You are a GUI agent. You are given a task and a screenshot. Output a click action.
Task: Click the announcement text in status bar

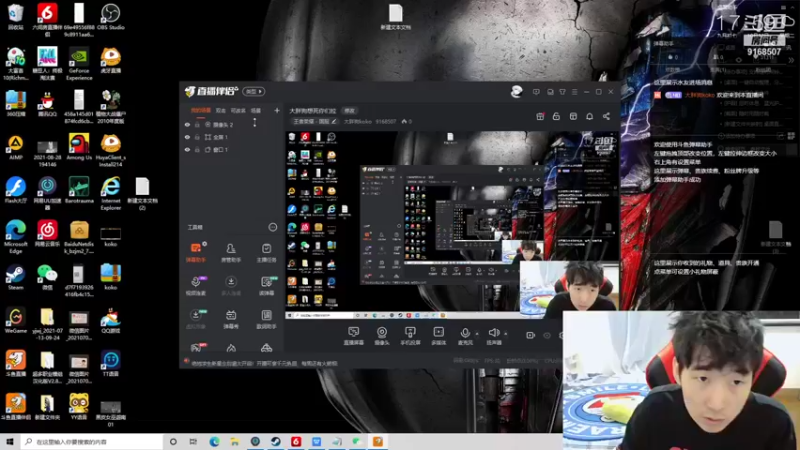264,363
